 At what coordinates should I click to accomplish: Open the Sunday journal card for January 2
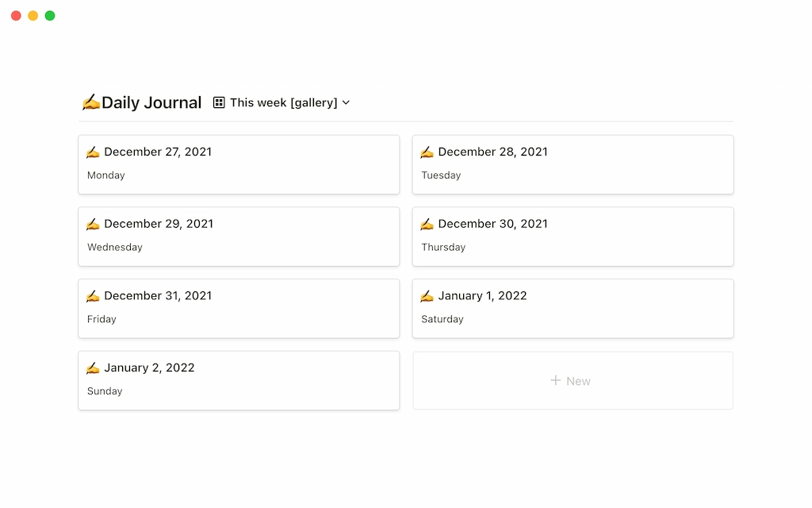238,380
